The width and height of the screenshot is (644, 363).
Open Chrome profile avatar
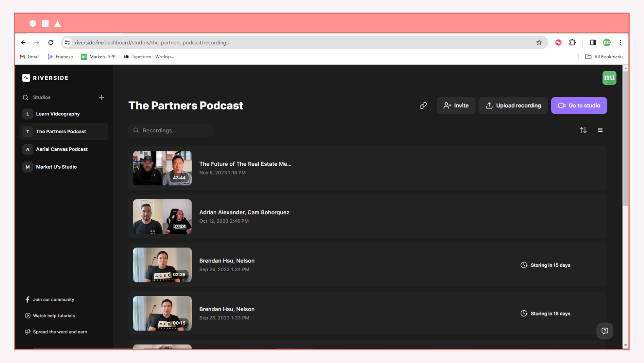tap(607, 42)
